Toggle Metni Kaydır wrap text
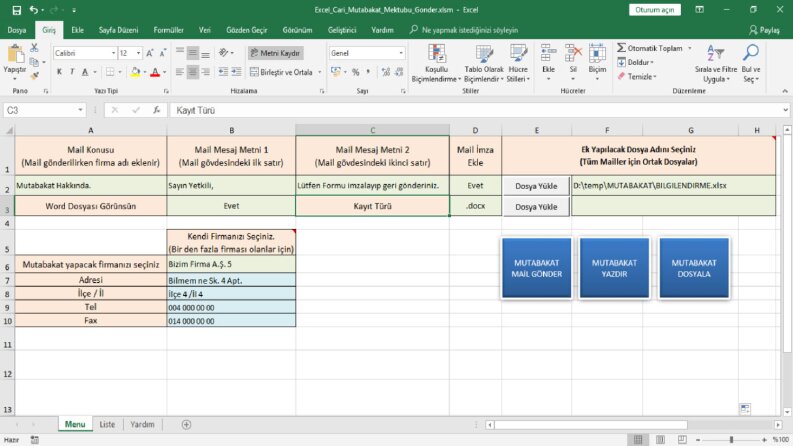This screenshot has height=446, width=793. click(276, 53)
